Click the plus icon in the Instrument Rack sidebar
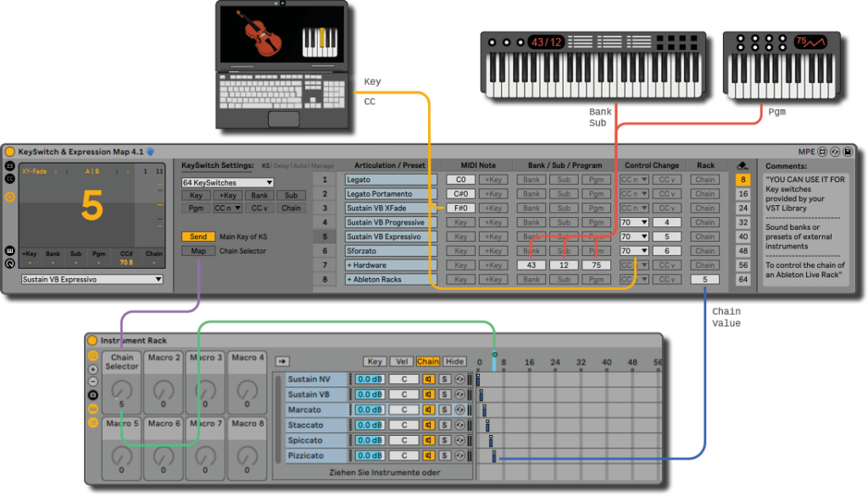 tap(93, 369)
